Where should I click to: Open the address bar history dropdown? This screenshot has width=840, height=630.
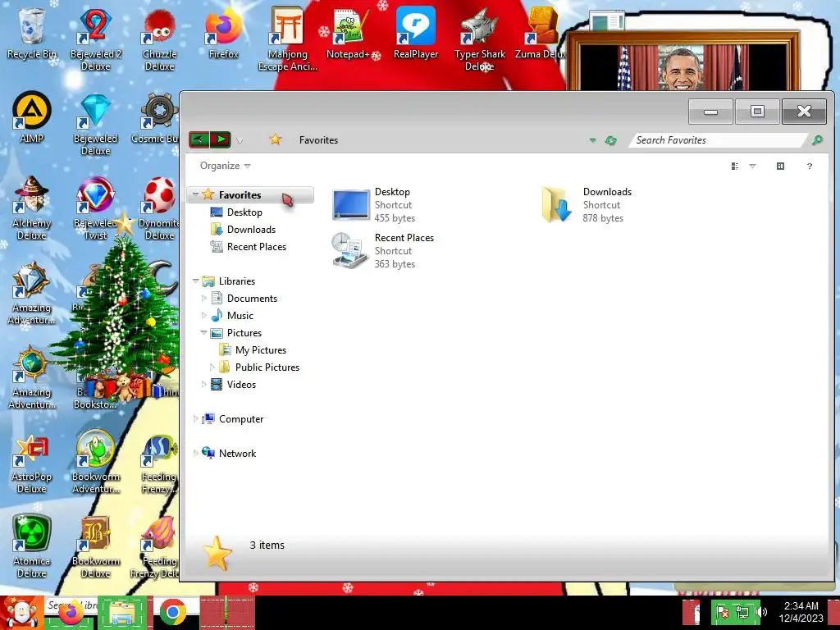592,140
